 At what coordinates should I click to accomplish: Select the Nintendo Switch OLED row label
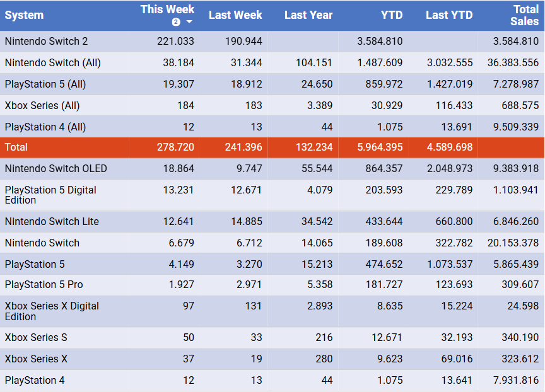click(56, 169)
